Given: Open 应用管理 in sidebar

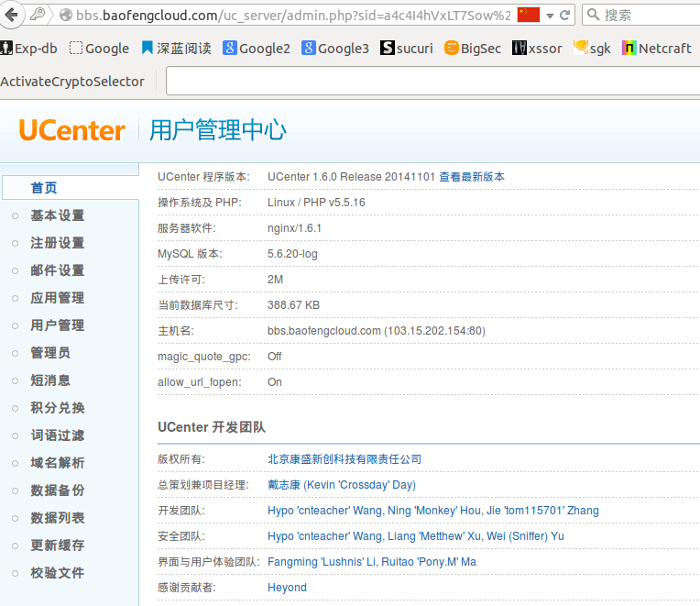Looking at the screenshot, I should [57, 298].
